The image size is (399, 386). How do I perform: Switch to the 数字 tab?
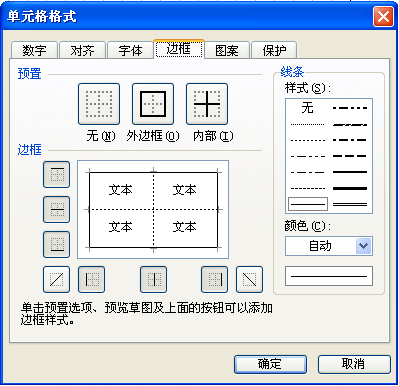point(35,50)
